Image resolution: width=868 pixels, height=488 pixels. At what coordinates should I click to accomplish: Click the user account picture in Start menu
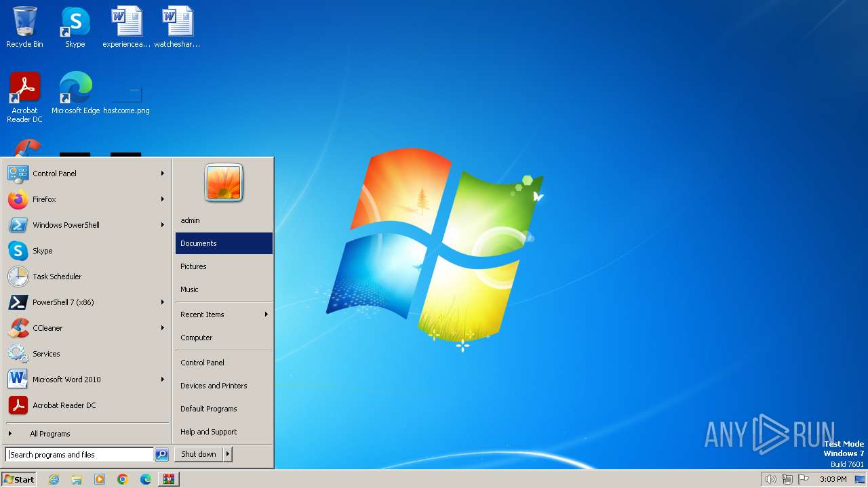(224, 183)
